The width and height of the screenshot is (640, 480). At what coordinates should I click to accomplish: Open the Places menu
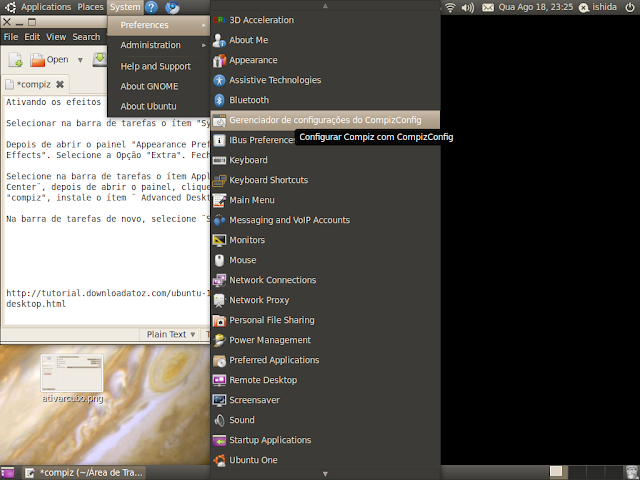coord(90,7)
